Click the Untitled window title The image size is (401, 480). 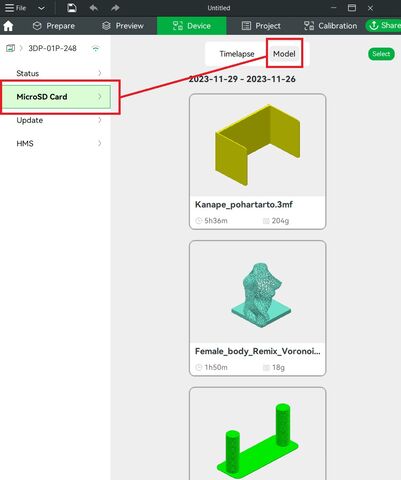219,8
